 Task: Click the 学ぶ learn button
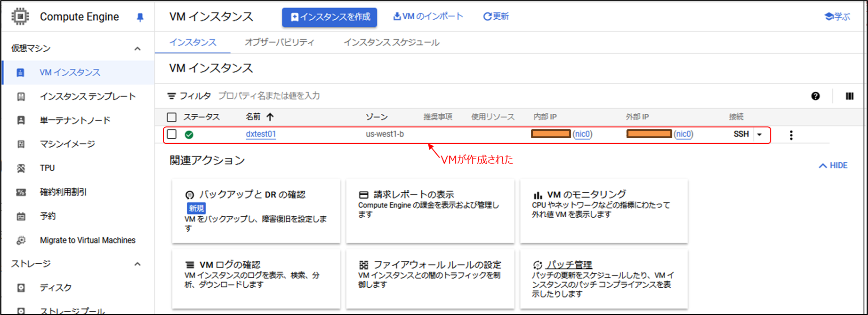(x=837, y=17)
